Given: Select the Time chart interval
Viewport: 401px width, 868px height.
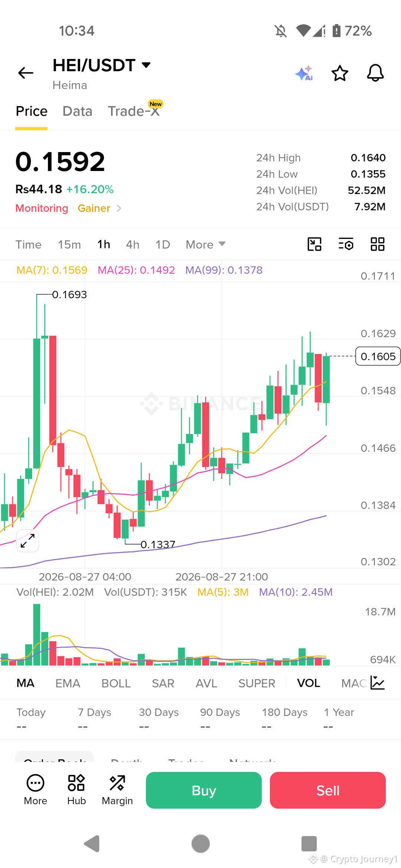Looking at the screenshot, I should tap(29, 244).
